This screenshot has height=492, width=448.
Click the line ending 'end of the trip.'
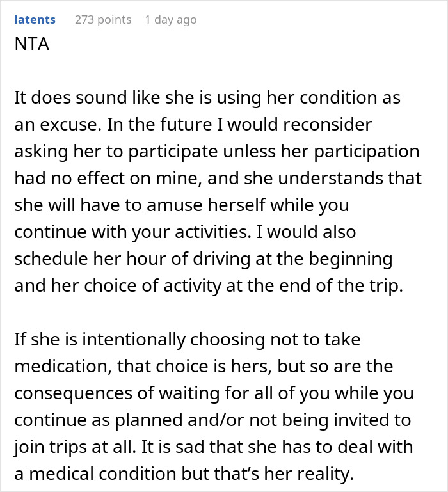(x=209, y=285)
